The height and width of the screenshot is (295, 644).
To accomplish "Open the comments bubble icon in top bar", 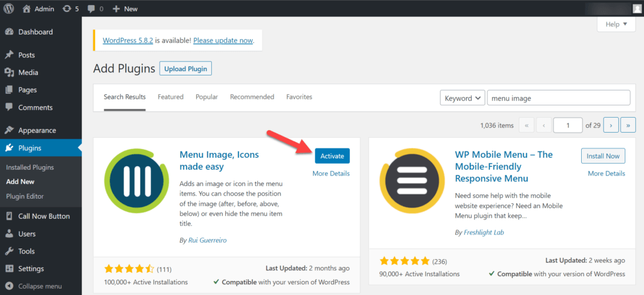I will (x=92, y=9).
